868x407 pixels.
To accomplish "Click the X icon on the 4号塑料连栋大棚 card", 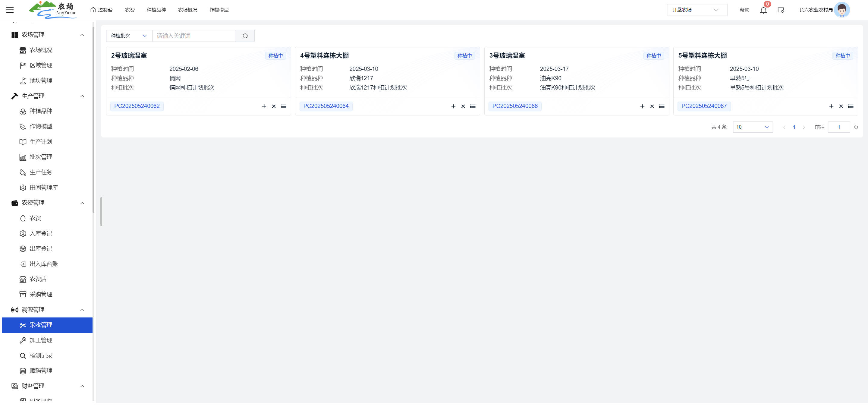I will point(463,106).
